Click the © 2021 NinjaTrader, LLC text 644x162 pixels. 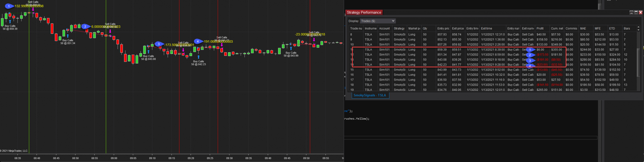(14, 151)
